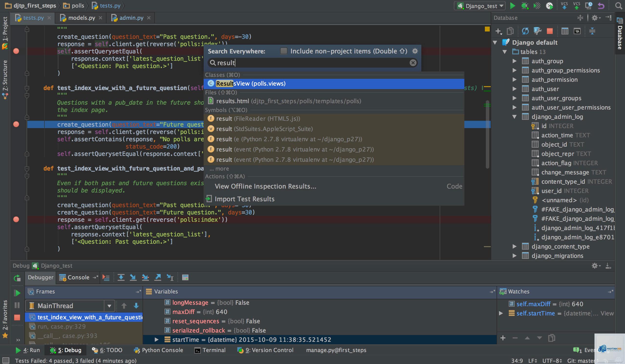Click the VCS update project blue arrow icon
Screen dimensions: 625x364
tap(564, 6)
